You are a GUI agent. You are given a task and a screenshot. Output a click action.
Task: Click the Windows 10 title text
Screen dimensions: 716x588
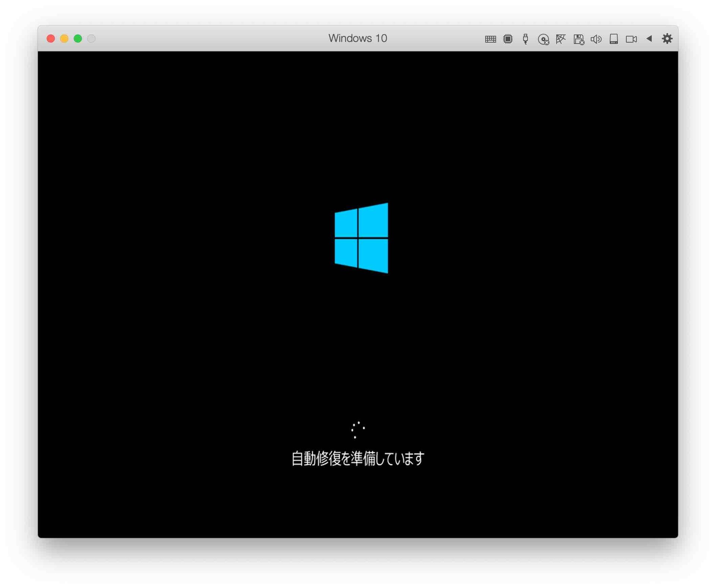tap(358, 38)
